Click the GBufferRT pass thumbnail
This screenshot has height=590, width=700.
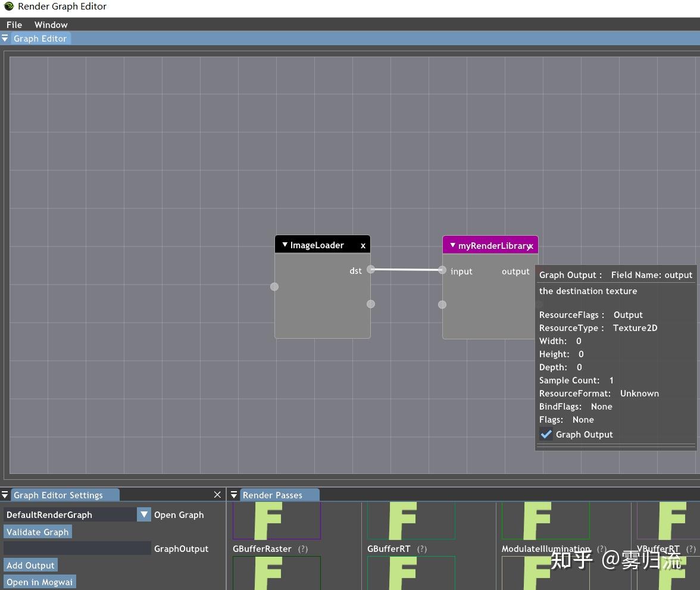tap(411, 520)
